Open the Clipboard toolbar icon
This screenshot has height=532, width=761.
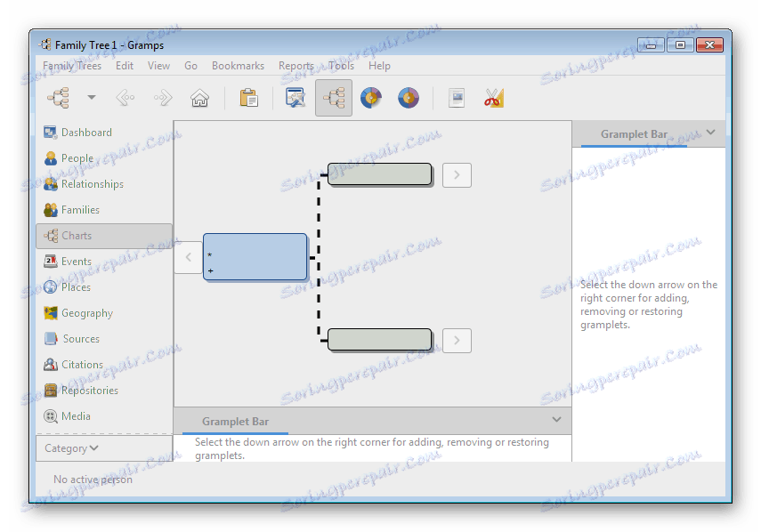point(248,98)
